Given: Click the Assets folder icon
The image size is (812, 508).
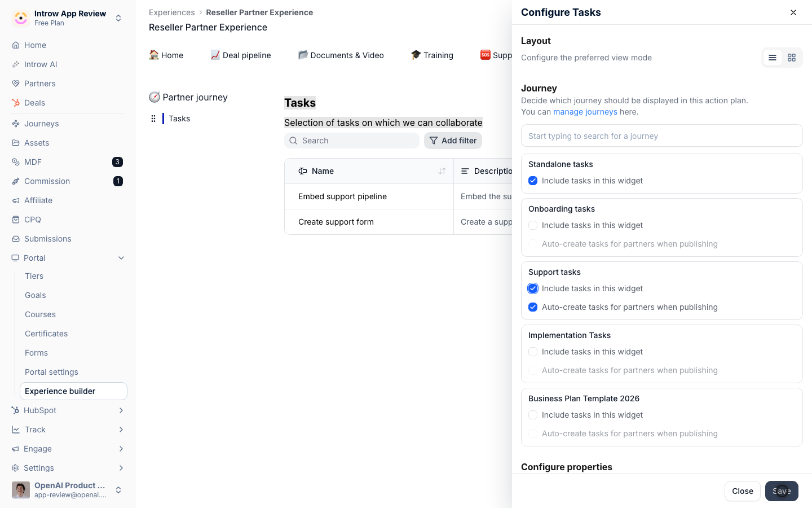Looking at the screenshot, I should tap(16, 143).
